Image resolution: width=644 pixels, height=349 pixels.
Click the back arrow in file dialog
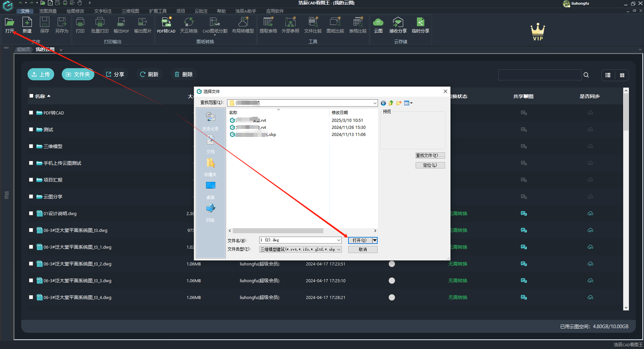(383, 103)
